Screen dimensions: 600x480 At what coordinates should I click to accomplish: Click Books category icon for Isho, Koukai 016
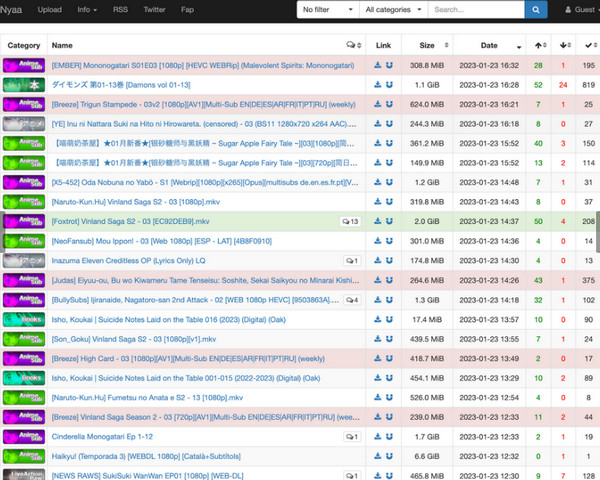tap(24, 319)
